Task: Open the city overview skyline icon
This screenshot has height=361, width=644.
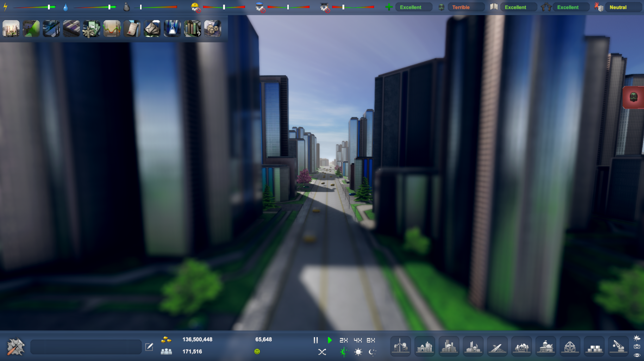Action: pyautogui.click(x=11, y=29)
